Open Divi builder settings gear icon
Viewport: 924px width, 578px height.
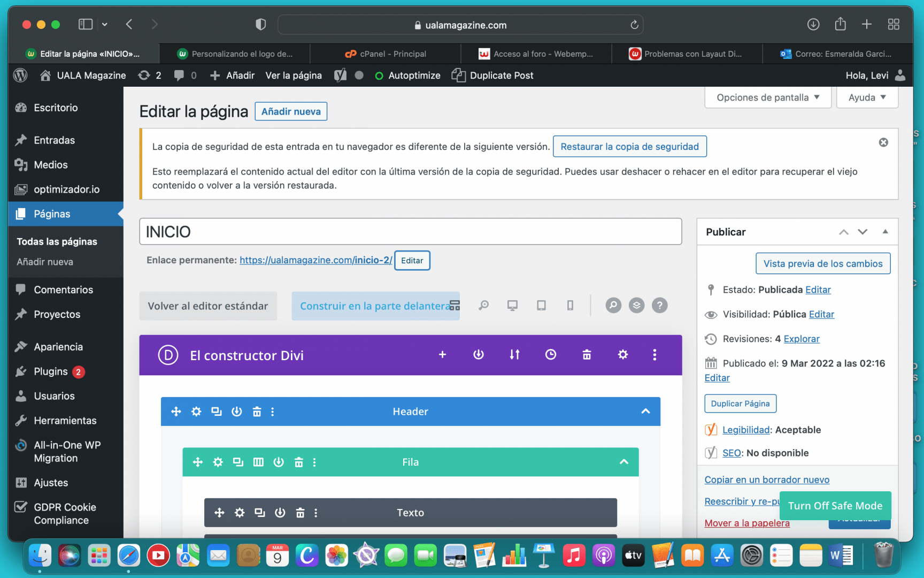pyautogui.click(x=622, y=355)
